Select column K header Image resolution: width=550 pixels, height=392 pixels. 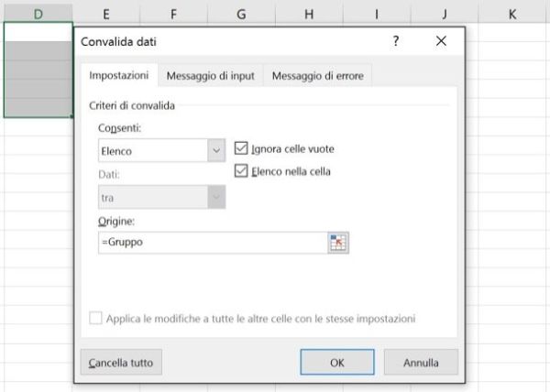click(511, 14)
